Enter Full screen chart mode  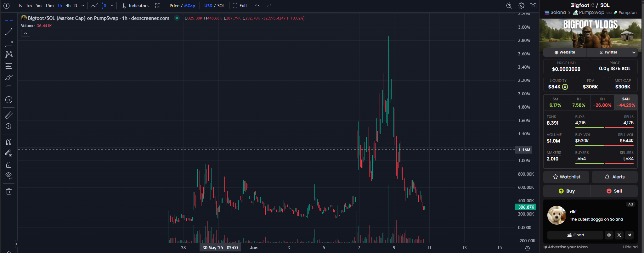240,6
